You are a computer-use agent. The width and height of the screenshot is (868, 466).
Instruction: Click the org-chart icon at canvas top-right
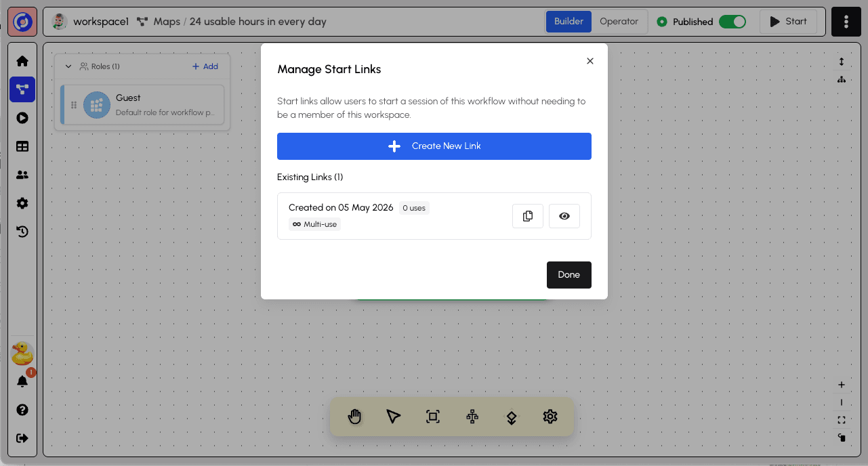click(x=842, y=79)
